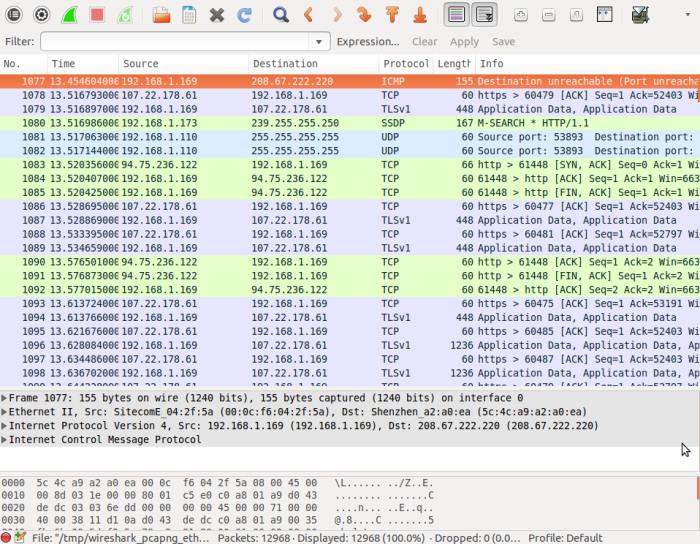
Task: Find a packet with magnifier icon
Action: tap(281, 15)
